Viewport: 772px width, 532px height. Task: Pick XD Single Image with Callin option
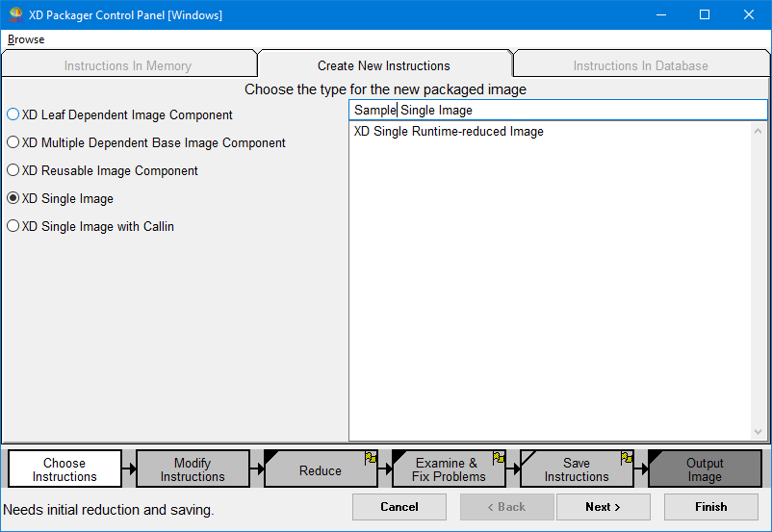13,226
